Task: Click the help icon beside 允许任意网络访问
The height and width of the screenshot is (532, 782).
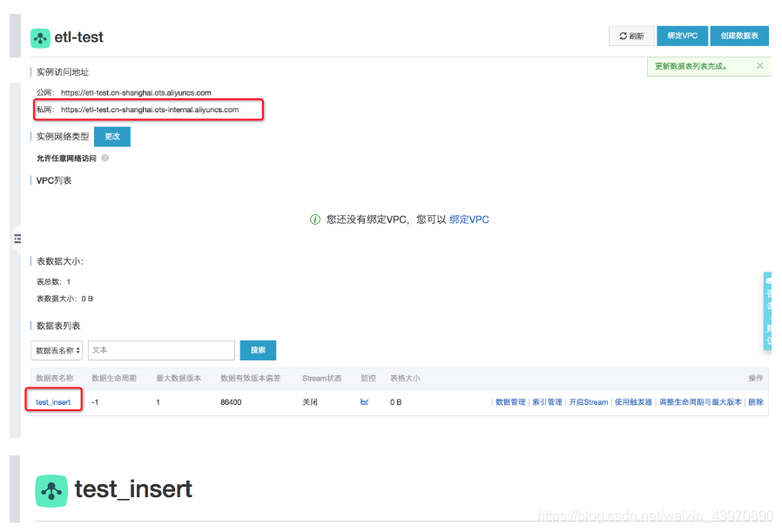Action: [104, 158]
